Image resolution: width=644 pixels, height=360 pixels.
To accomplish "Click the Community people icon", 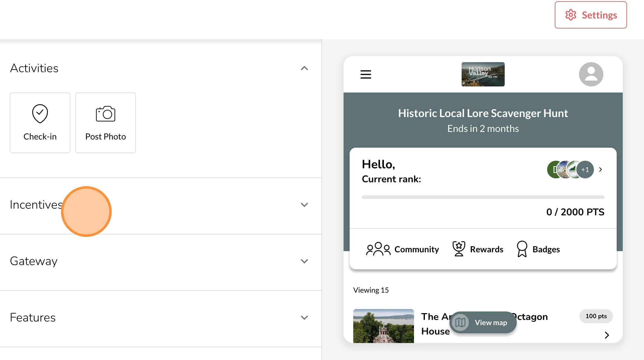I will (378, 249).
